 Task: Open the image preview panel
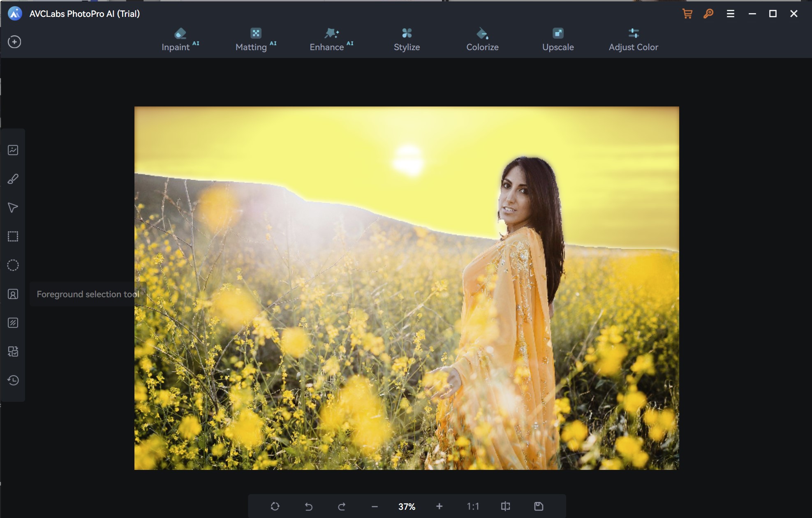point(13,150)
